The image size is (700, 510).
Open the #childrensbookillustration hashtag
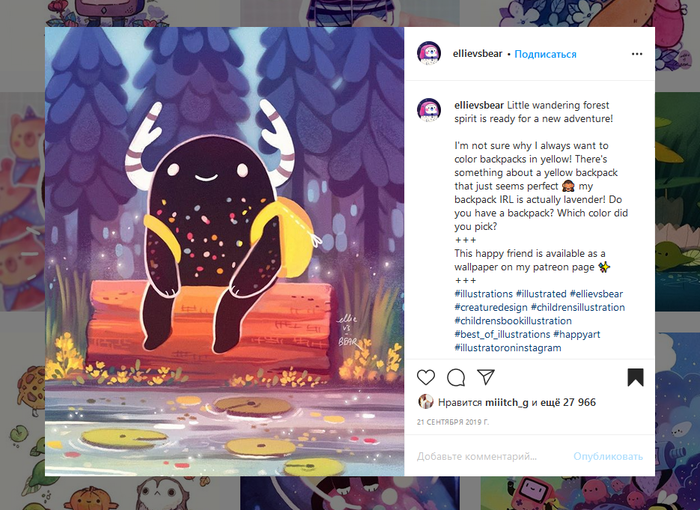(513, 321)
